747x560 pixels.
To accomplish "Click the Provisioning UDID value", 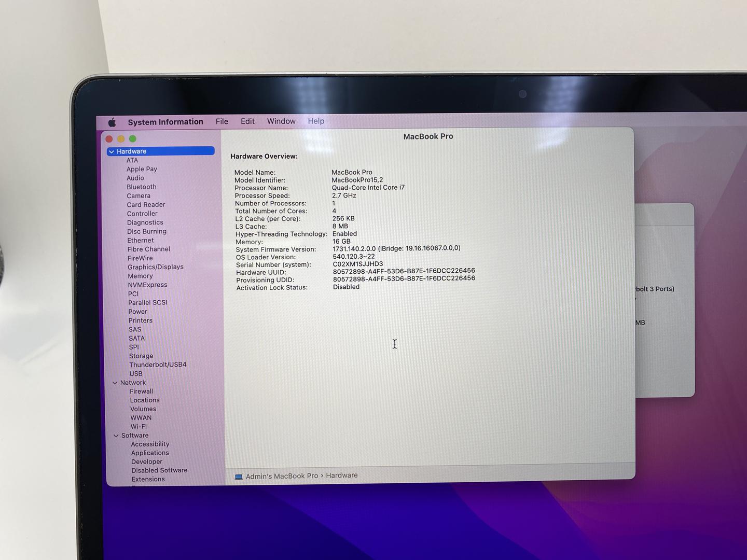I will pos(404,278).
